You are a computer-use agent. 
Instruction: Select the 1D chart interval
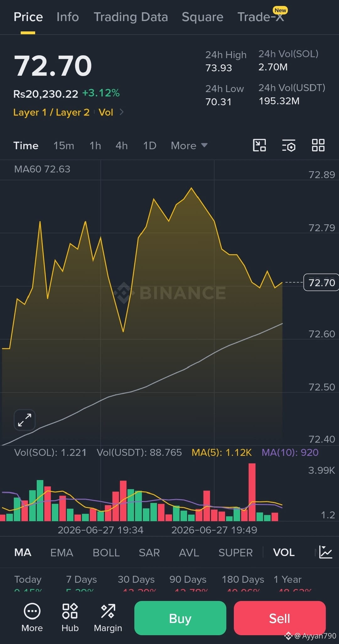(x=150, y=146)
